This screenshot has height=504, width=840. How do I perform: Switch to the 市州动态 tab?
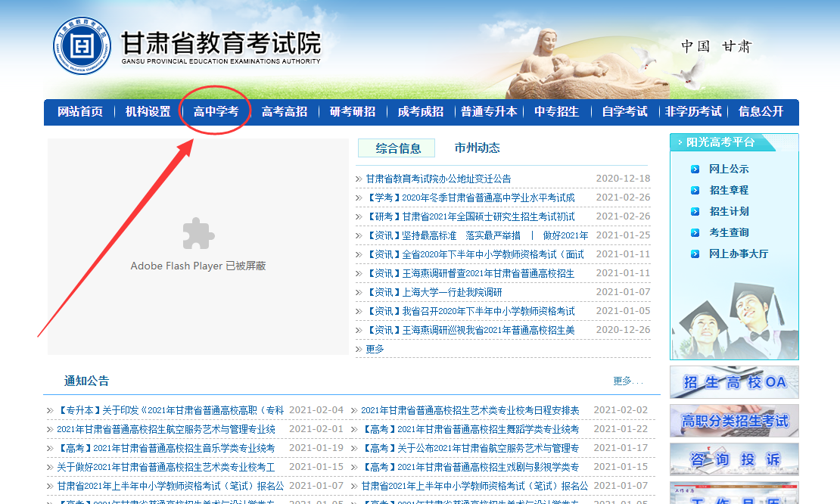[x=477, y=148]
